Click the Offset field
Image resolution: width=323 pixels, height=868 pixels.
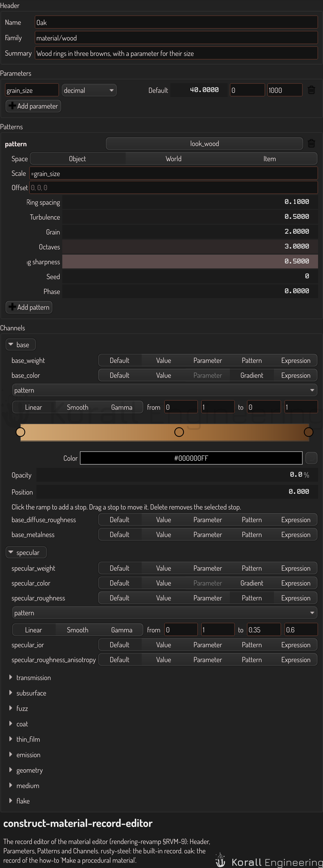174,188
